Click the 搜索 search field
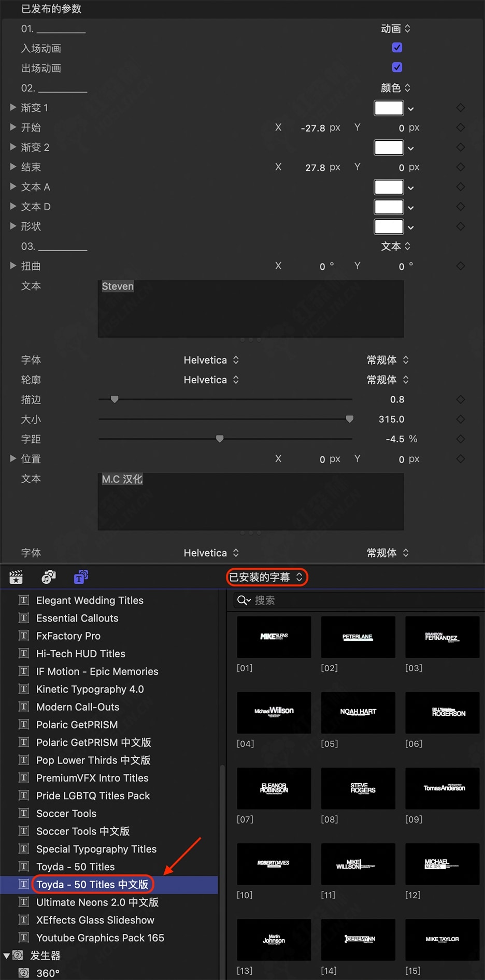The height and width of the screenshot is (980, 485). pyautogui.click(x=359, y=600)
